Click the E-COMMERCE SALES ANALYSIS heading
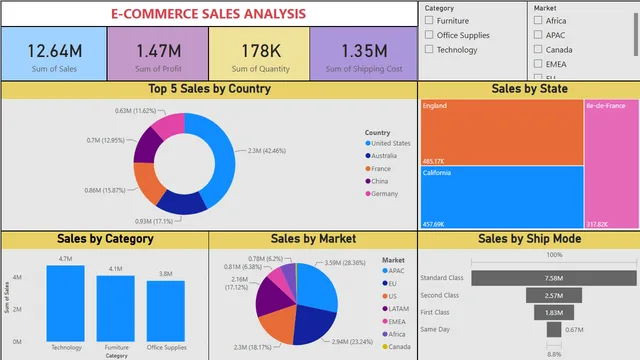This screenshot has height=360, width=640. (208, 14)
